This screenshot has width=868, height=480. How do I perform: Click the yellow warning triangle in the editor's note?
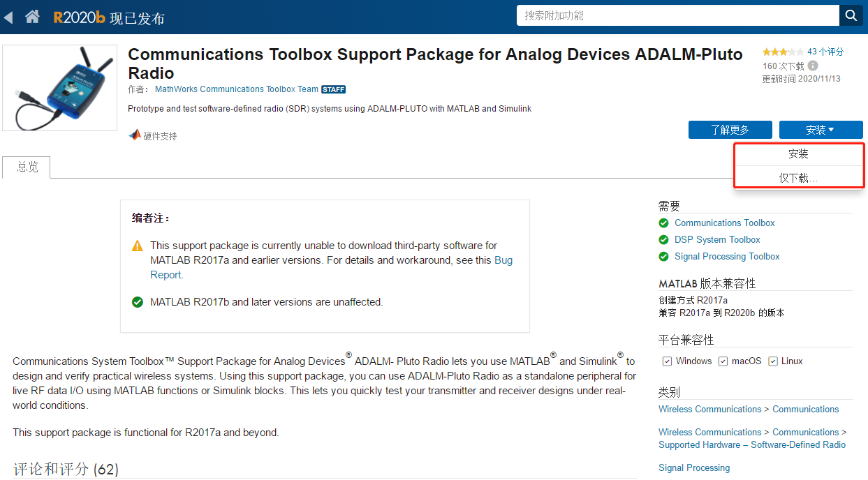pyautogui.click(x=137, y=245)
